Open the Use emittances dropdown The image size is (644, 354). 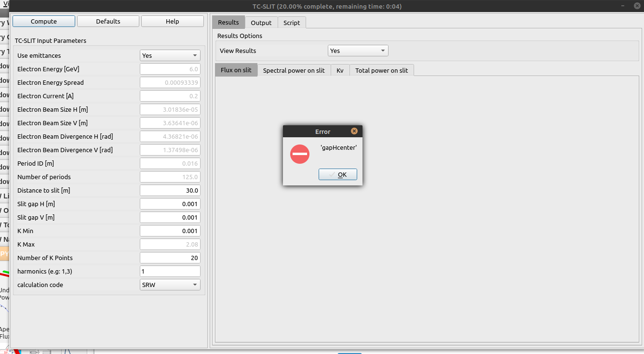pyautogui.click(x=170, y=55)
